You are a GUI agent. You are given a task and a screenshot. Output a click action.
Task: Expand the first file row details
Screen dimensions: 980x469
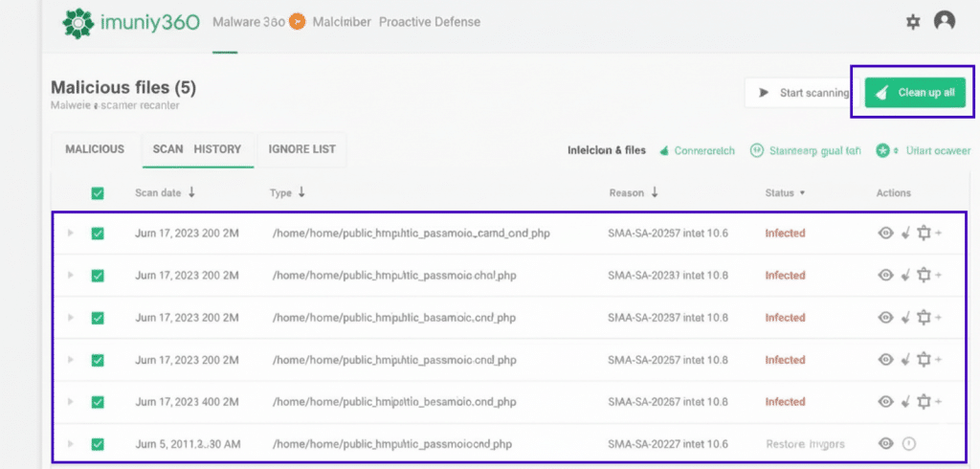(69, 234)
